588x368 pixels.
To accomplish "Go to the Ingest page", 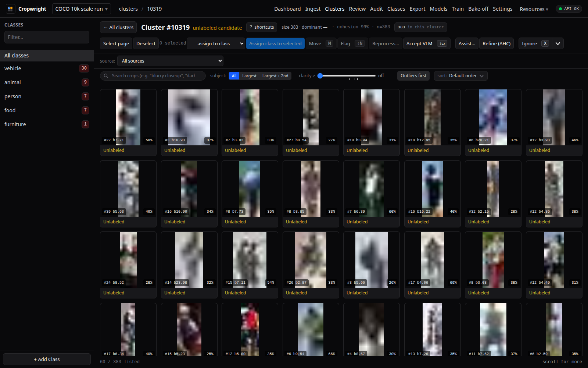I will [313, 9].
